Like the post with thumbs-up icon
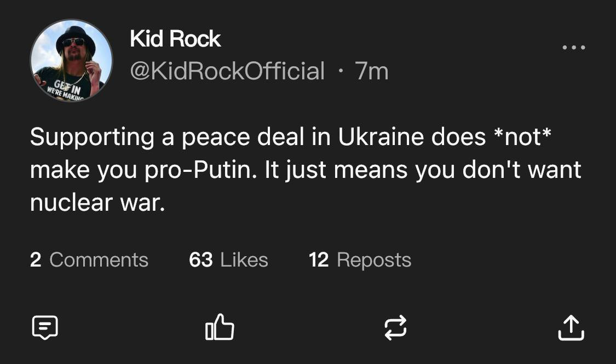Viewport: 616px width, 364px height. click(x=220, y=327)
